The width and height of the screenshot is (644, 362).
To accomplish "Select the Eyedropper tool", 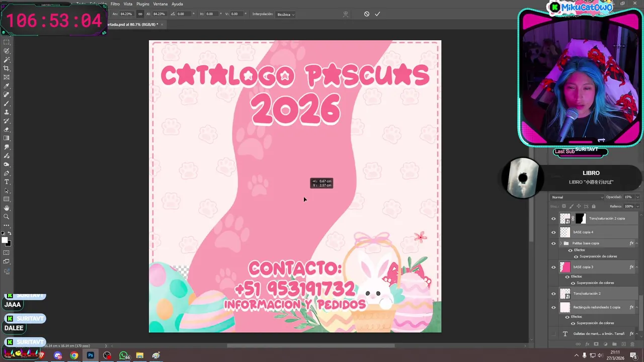I will [7, 86].
